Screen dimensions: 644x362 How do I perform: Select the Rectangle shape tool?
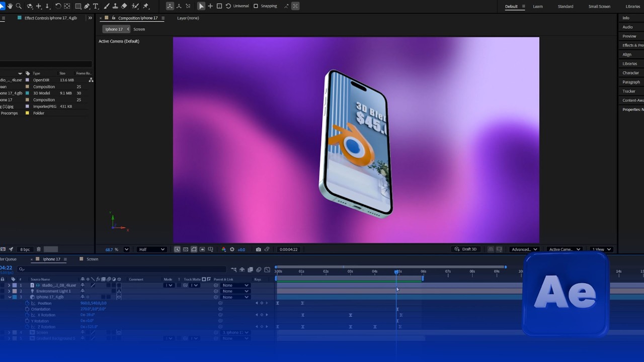(x=78, y=6)
